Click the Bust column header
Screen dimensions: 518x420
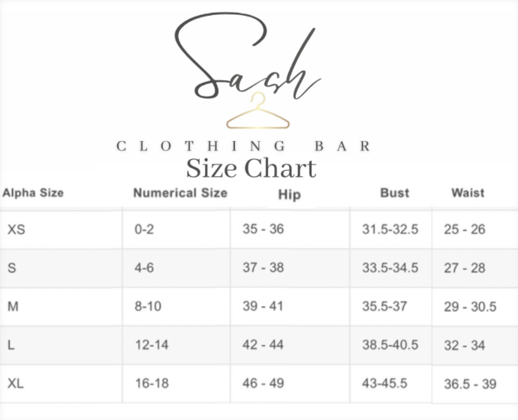tap(394, 193)
